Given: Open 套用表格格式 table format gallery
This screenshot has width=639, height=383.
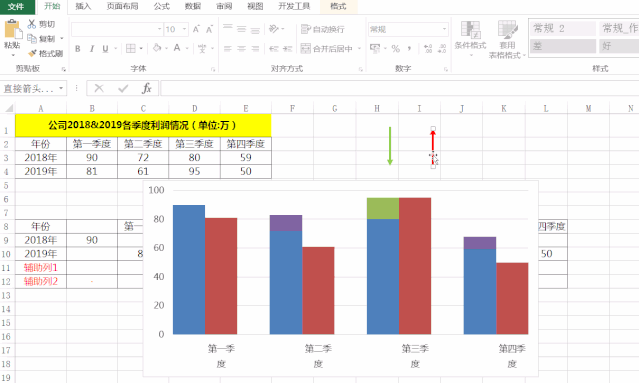Looking at the screenshot, I should click(x=507, y=40).
